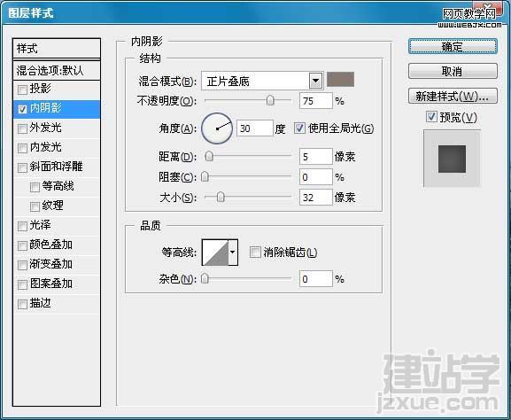Select 斜面和浮雕 style item

(x=57, y=167)
